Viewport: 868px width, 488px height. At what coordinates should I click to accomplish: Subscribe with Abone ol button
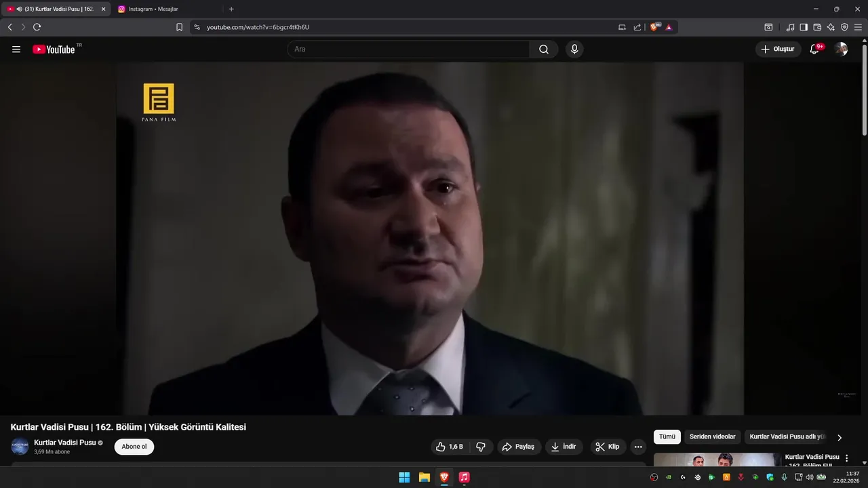click(x=134, y=447)
